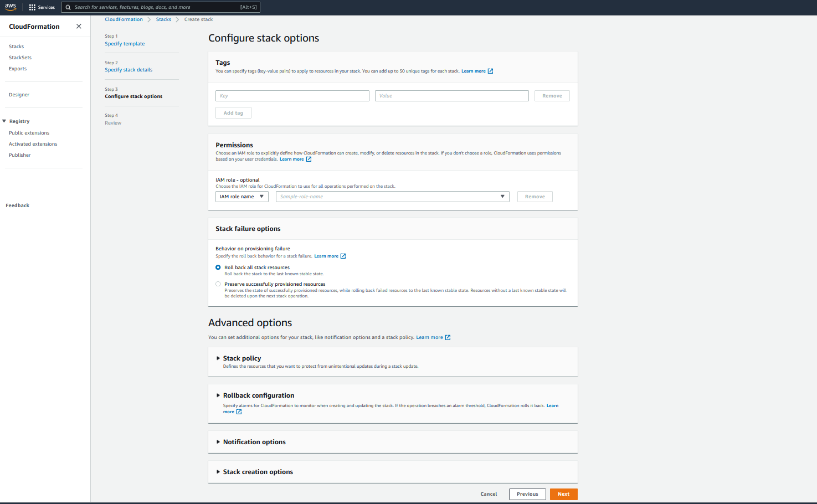Image resolution: width=817 pixels, height=504 pixels.
Task: Open Stacks in the sidebar
Action: pyautogui.click(x=17, y=47)
